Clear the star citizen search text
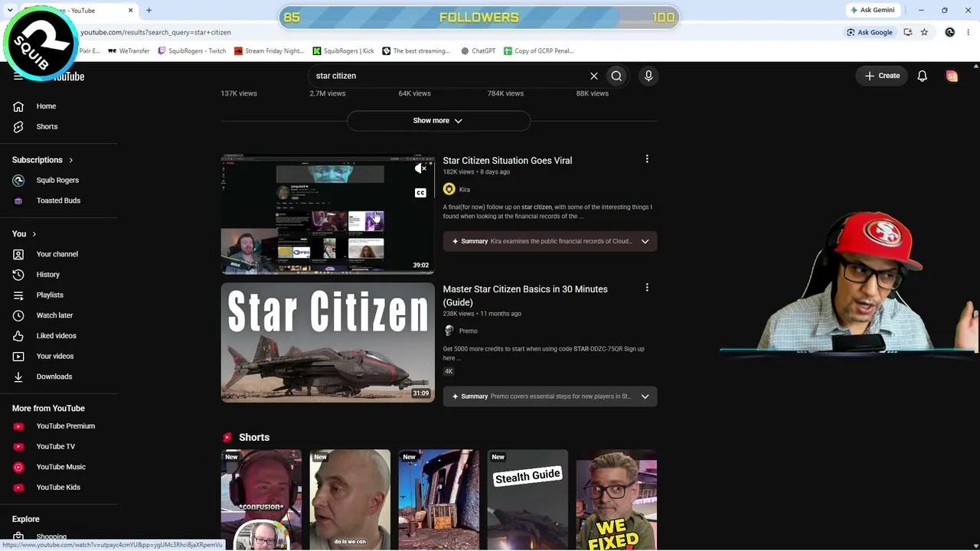 pos(593,76)
